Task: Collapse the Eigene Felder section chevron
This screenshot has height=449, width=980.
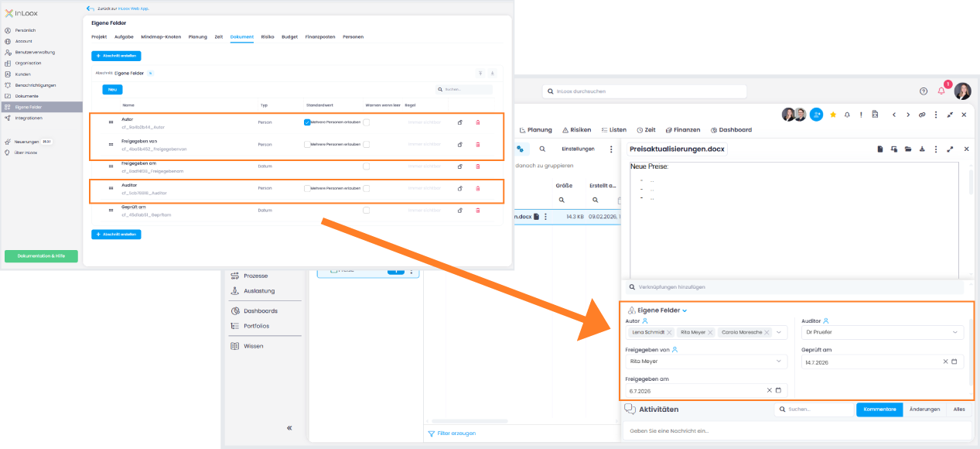Action: [x=685, y=310]
